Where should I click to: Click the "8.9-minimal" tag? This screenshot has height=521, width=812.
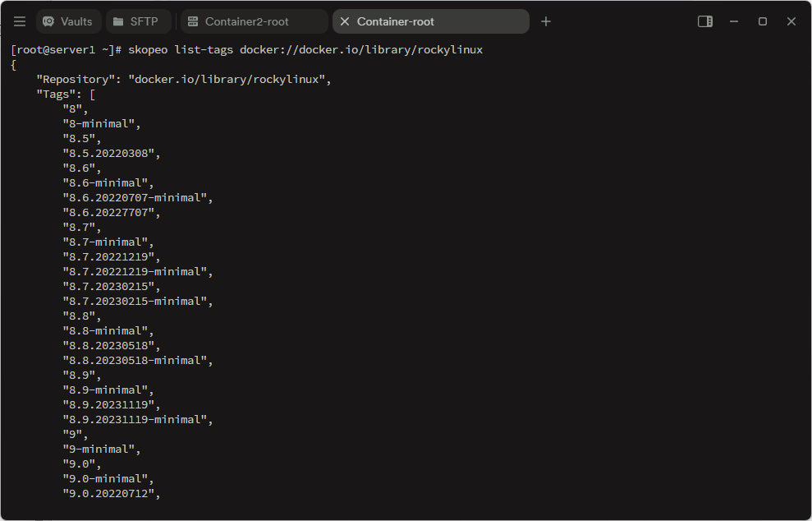click(108, 390)
